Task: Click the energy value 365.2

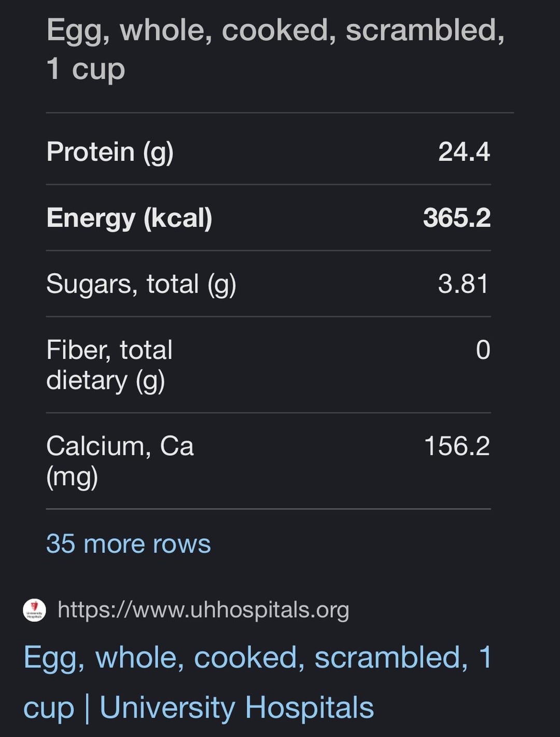Action: pos(456,218)
